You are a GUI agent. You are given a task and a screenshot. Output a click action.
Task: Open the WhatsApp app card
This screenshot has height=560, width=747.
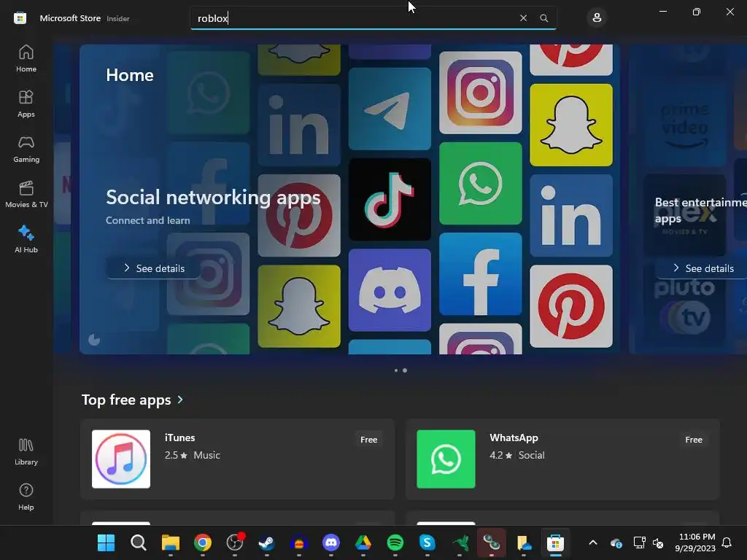click(562, 459)
